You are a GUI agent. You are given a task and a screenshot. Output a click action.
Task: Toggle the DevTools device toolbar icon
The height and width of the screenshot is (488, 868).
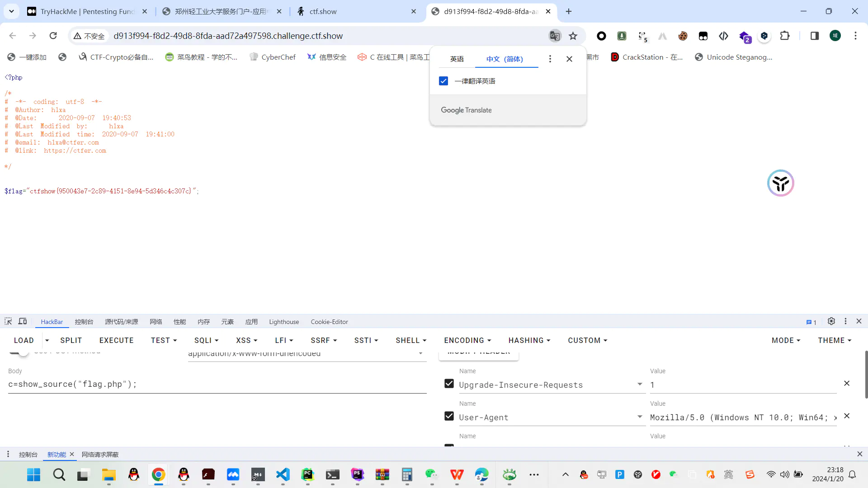coord(23,321)
